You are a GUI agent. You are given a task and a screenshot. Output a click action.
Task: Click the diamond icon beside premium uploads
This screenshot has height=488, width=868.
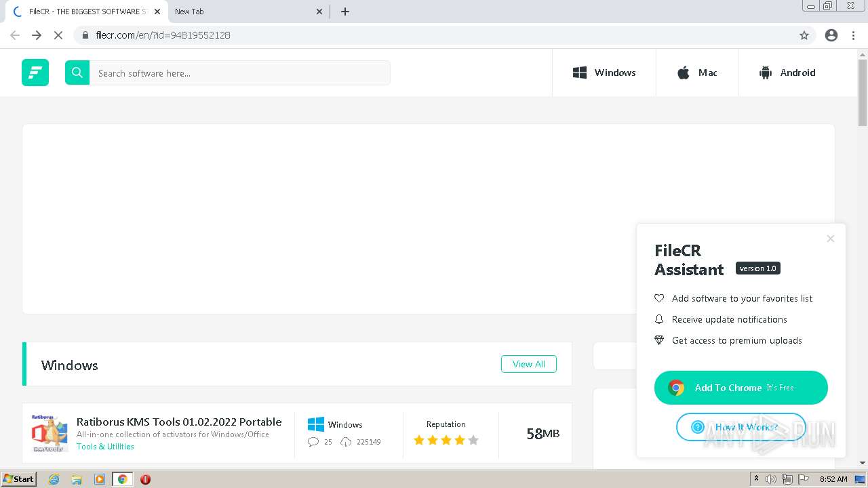659,340
